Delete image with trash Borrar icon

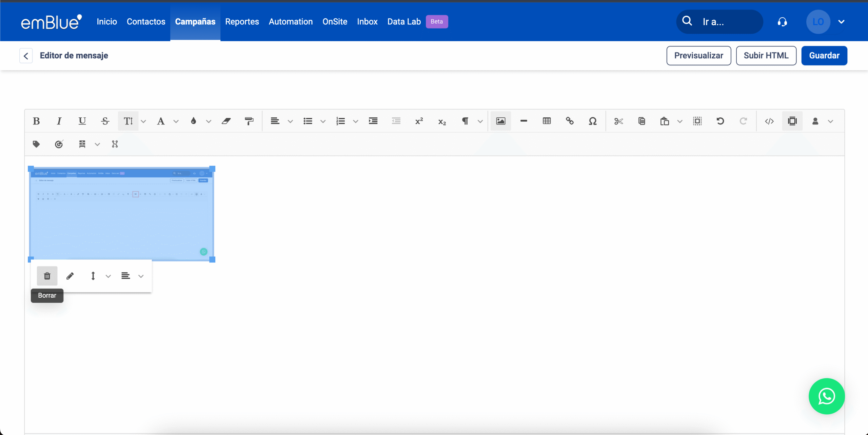pos(47,276)
